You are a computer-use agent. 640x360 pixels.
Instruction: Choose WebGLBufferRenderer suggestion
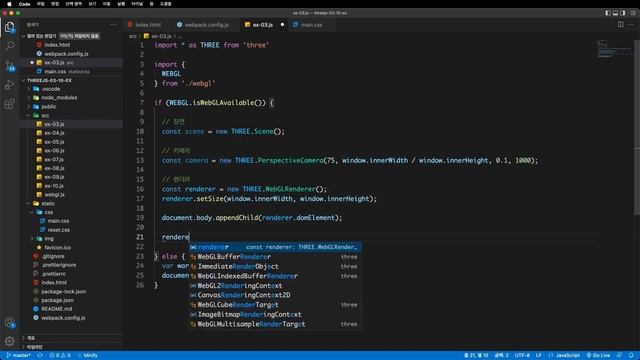(x=275, y=257)
